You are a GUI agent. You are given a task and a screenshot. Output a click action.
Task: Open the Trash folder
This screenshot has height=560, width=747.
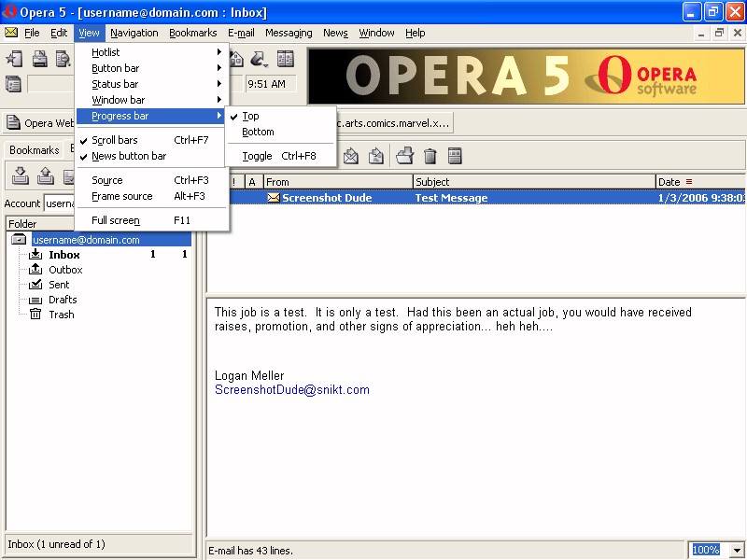pos(62,315)
